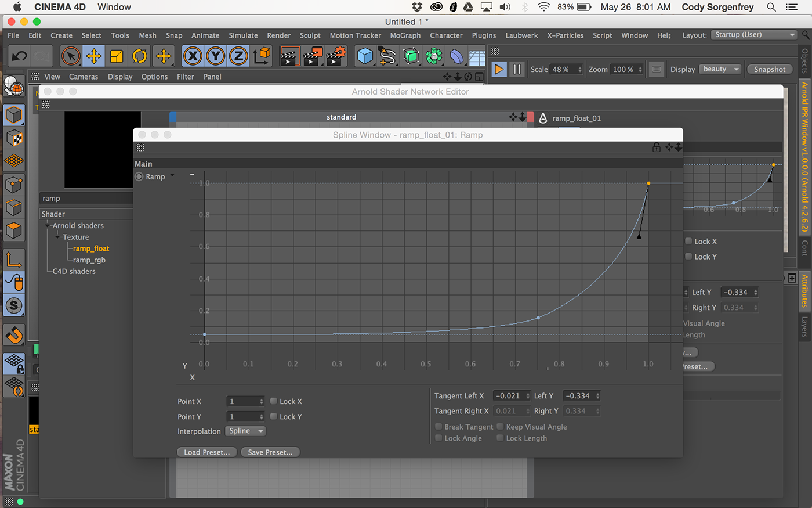Open the Mesh menu
This screenshot has height=508, width=812.
coord(147,35)
